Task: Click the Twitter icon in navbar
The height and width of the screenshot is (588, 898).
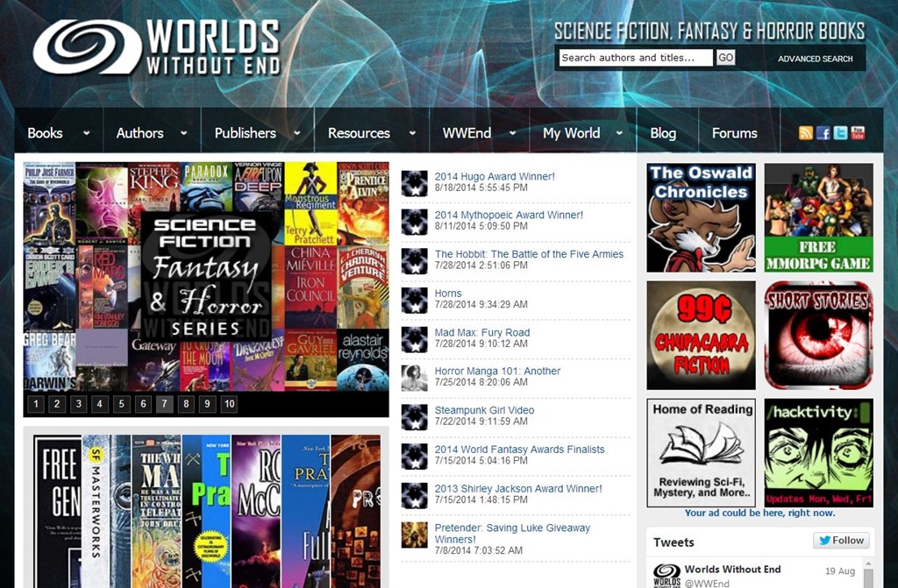Action: (x=840, y=133)
